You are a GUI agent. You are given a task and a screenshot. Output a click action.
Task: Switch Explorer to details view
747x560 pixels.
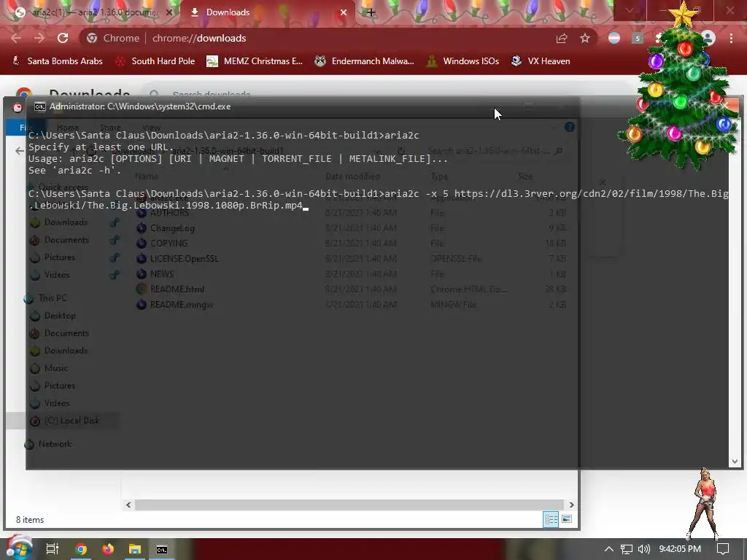[551, 519]
